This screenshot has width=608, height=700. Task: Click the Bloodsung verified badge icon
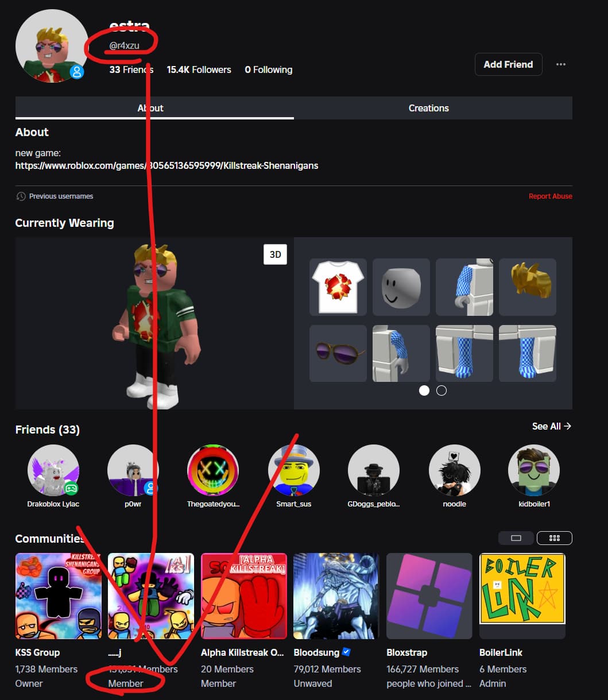[x=346, y=652]
